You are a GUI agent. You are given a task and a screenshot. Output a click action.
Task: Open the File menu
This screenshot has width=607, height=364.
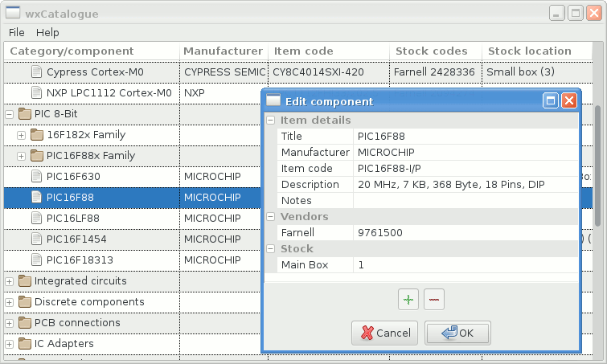click(x=17, y=32)
